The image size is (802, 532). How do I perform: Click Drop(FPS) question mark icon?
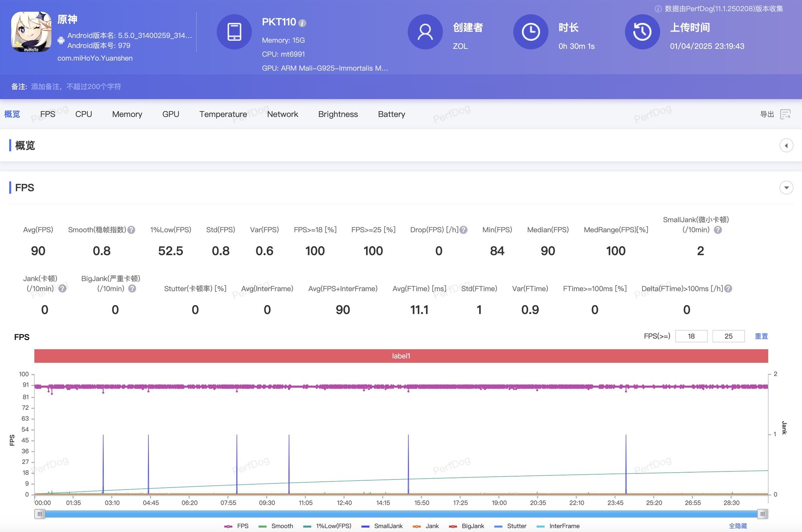[464, 230]
